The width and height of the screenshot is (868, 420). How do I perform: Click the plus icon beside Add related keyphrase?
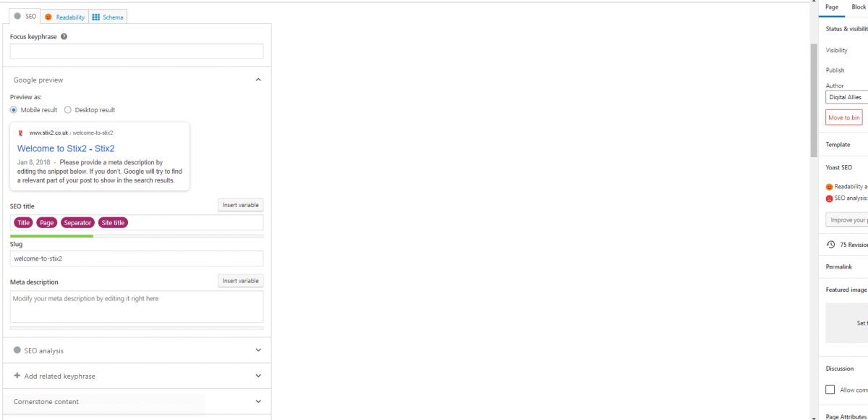click(17, 376)
